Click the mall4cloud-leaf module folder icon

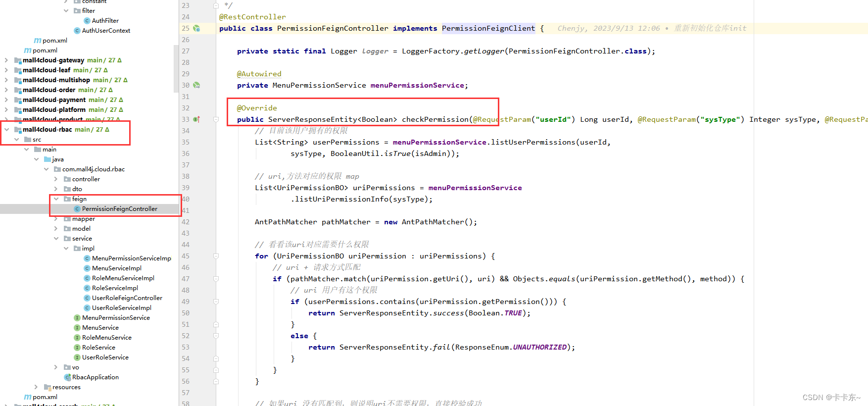[18, 70]
